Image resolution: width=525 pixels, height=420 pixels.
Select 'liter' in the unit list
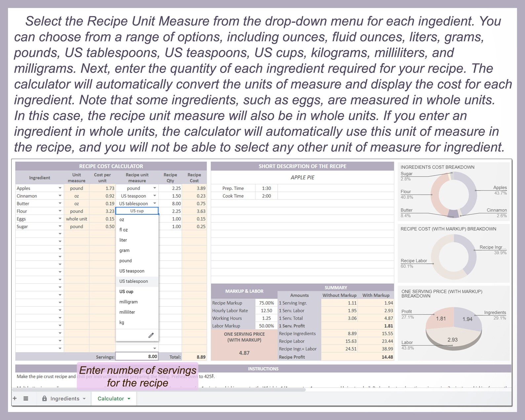[137, 240]
